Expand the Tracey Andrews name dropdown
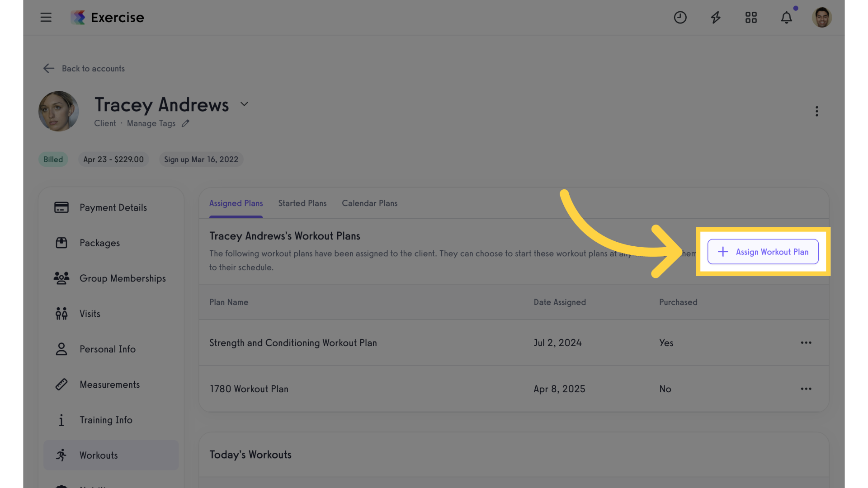The width and height of the screenshot is (868, 488). point(244,104)
